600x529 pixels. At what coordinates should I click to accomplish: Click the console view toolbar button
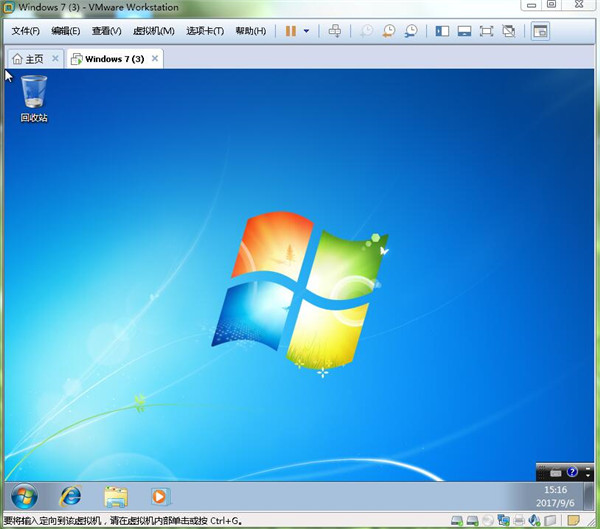tap(540, 31)
